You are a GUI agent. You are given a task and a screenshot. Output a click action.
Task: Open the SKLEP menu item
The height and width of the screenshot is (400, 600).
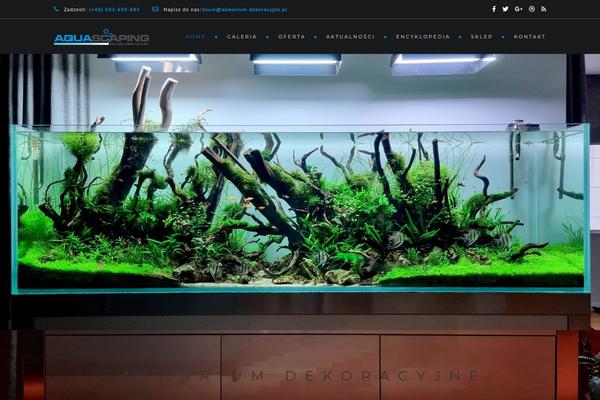point(481,37)
